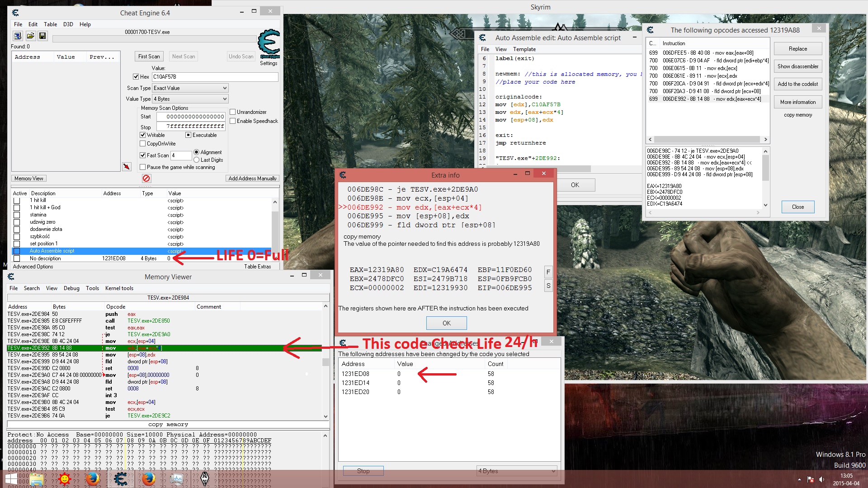Click the horizontal scrollbar in opcodes list
The height and width of the screenshot is (488, 868).
click(x=708, y=140)
